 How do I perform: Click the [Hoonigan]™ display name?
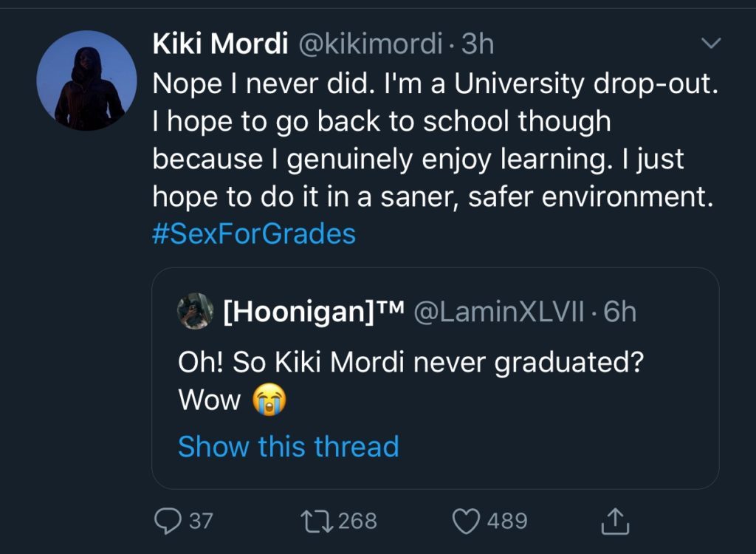[x=313, y=312]
